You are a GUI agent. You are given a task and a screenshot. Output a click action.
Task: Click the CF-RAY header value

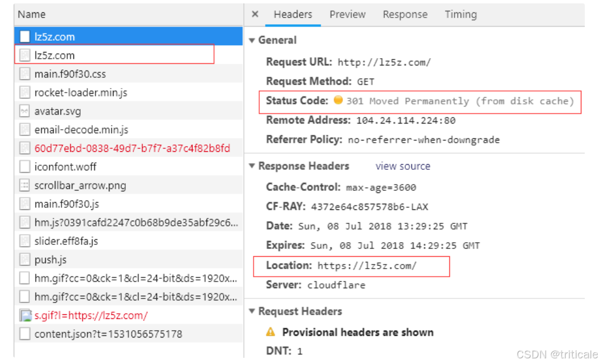pos(370,207)
